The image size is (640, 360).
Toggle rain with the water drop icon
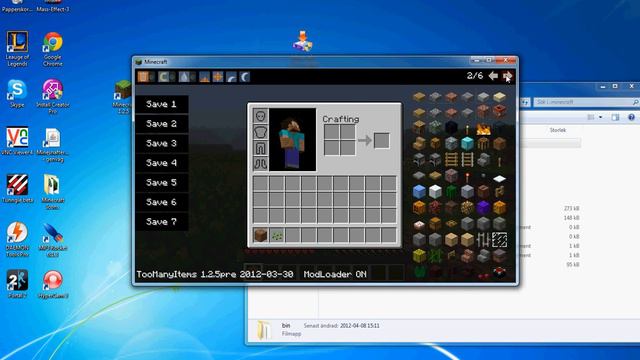pos(184,76)
